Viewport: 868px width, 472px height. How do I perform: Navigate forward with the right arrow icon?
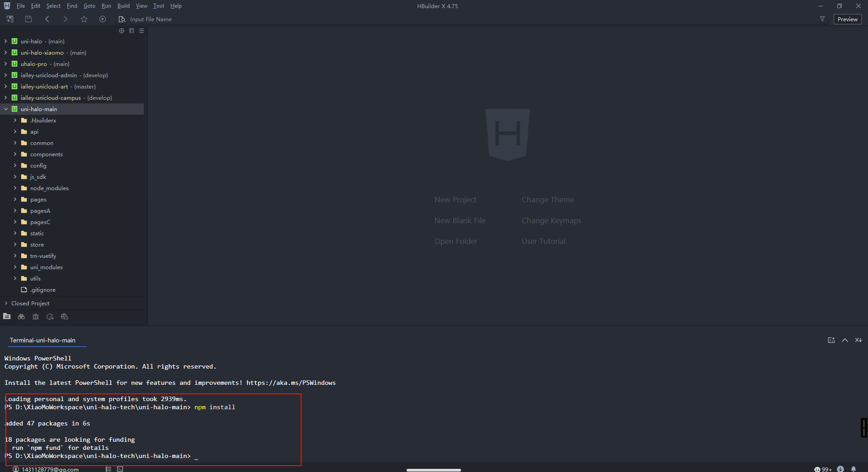click(65, 19)
